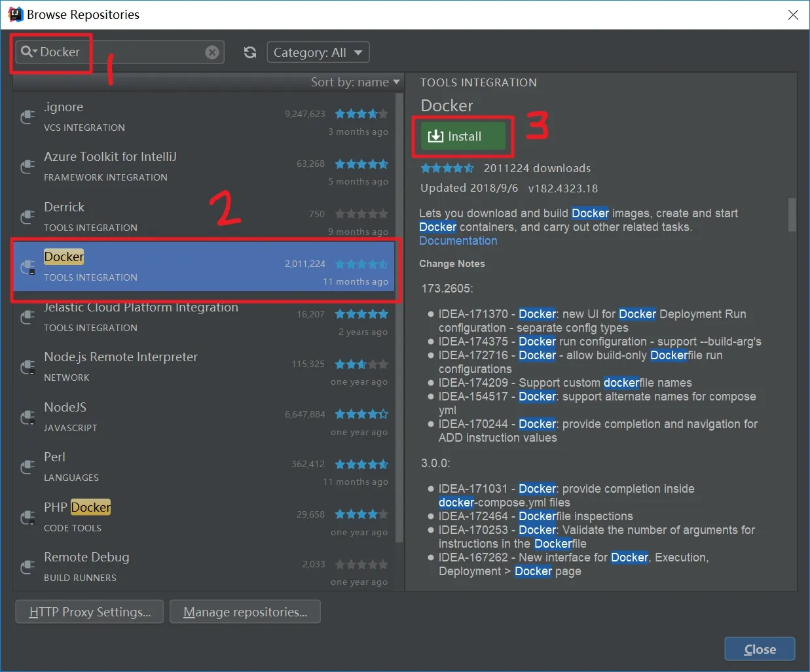Click Manage repositories button

tap(245, 612)
